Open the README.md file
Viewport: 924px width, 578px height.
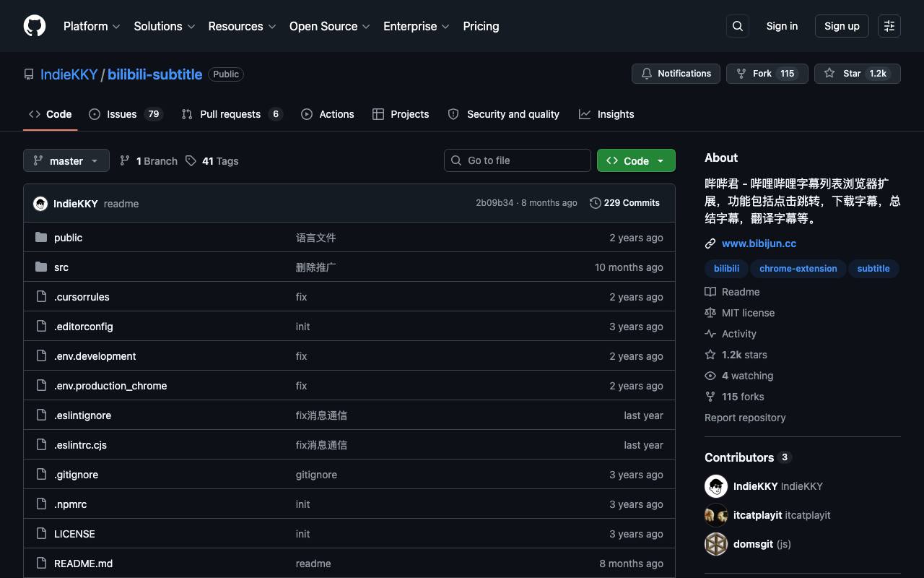83,564
